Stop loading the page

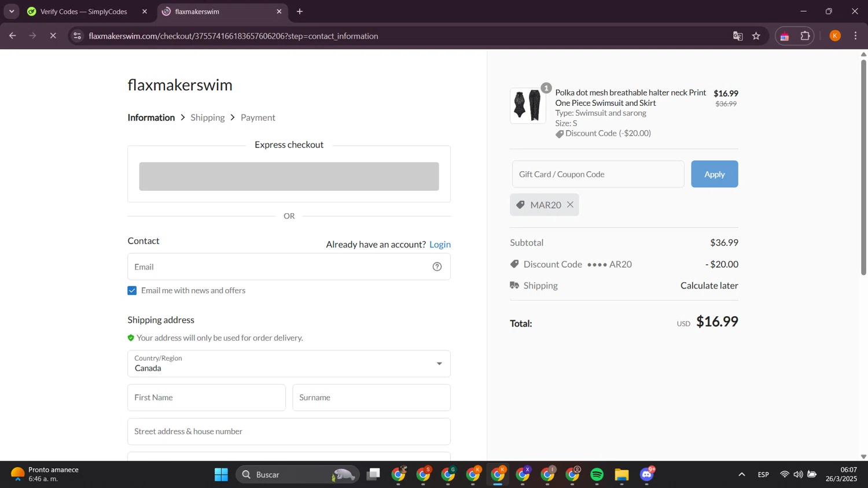tap(53, 36)
